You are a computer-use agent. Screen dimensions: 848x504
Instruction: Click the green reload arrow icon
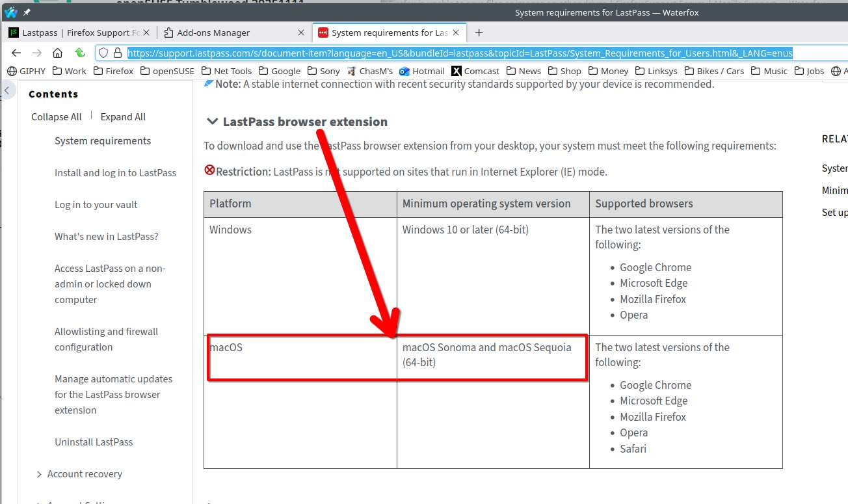pyautogui.click(x=79, y=53)
